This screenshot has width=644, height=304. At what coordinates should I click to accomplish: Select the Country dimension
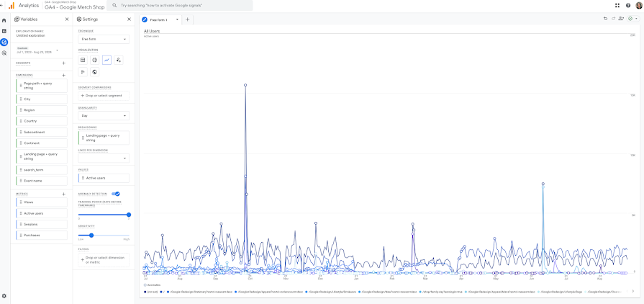(x=42, y=121)
